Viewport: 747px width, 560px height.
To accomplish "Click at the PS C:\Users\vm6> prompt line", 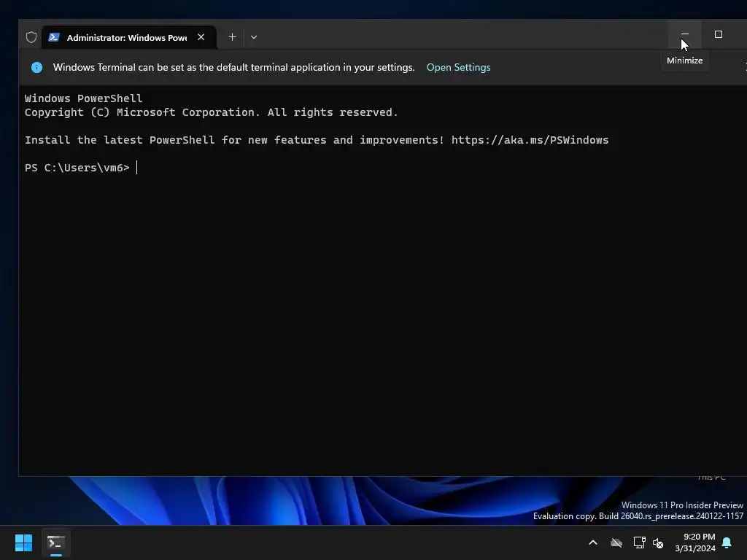I will pyautogui.click(x=77, y=168).
